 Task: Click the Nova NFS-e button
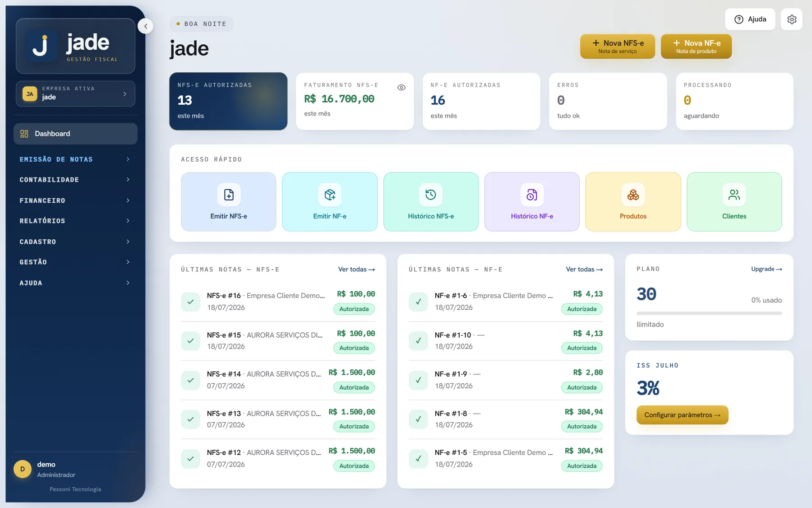point(618,47)
